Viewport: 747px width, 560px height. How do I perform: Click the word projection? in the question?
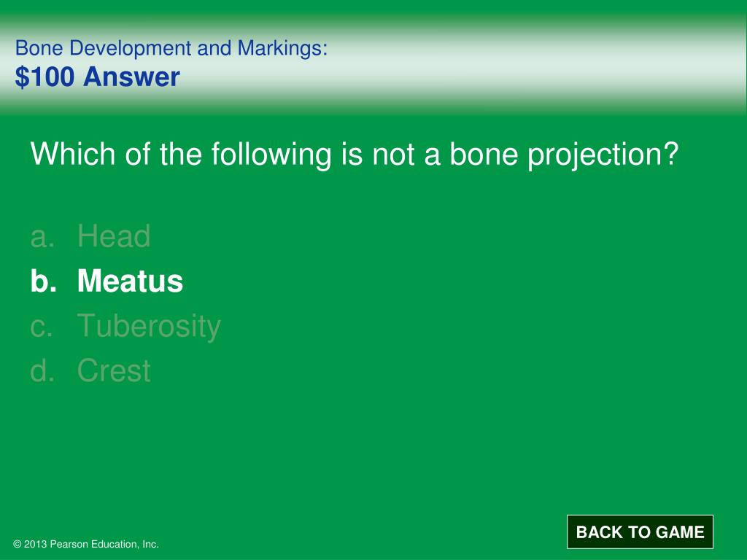(x=603, y=155)
